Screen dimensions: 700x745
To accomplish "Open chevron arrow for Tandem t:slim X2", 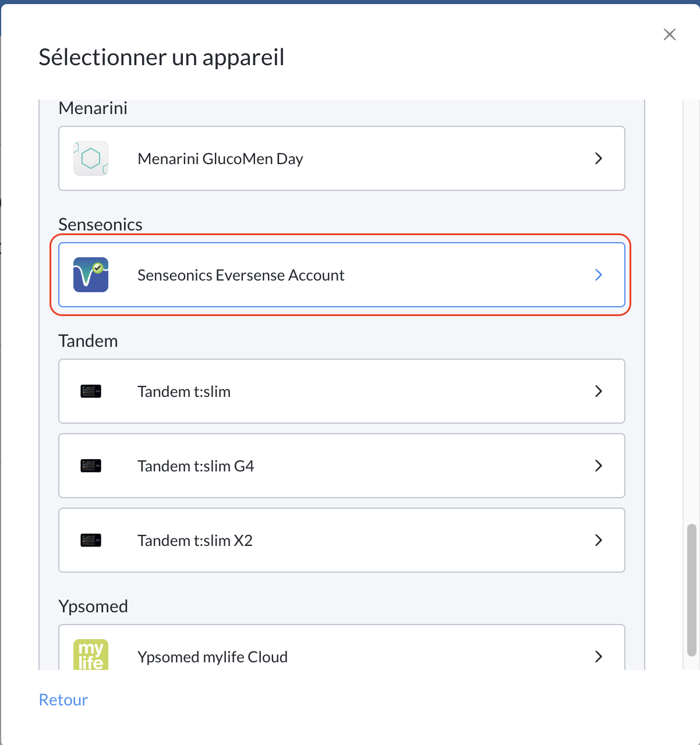I will (598, 540).
